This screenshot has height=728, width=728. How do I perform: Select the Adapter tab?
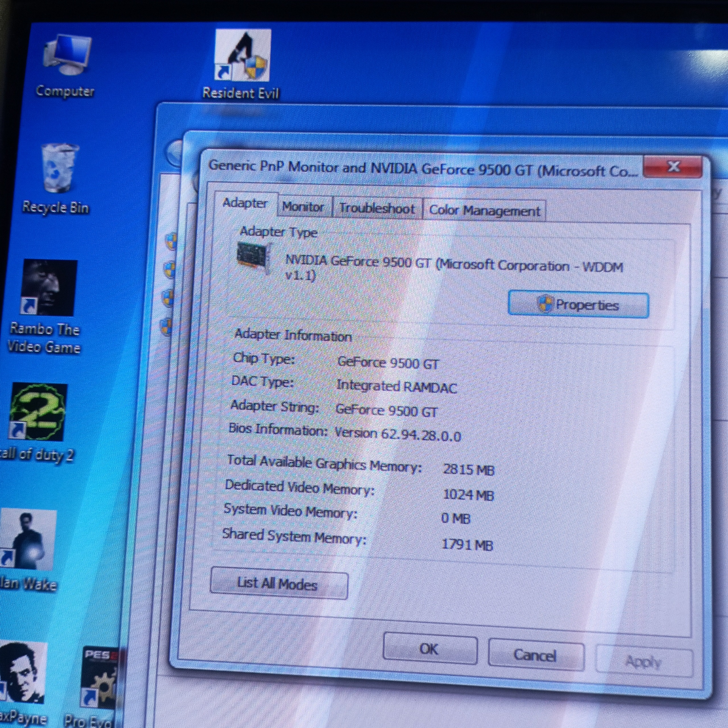coord(245,203)
